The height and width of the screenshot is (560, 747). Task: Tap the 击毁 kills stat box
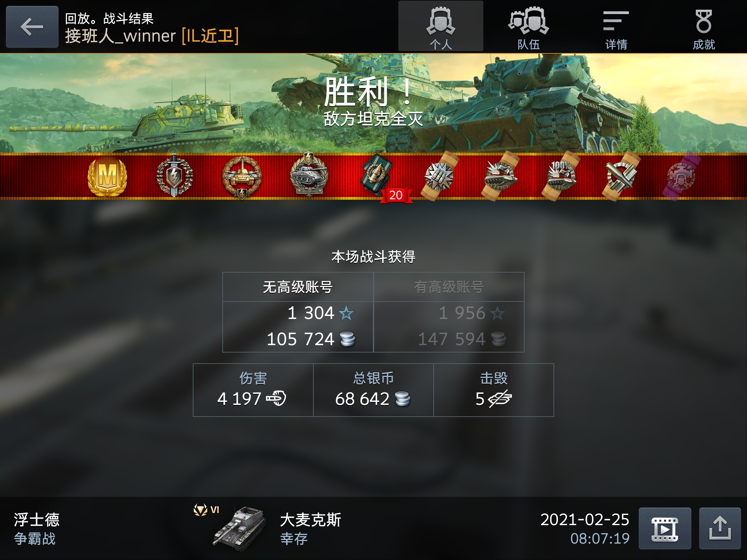coord(494,390)
